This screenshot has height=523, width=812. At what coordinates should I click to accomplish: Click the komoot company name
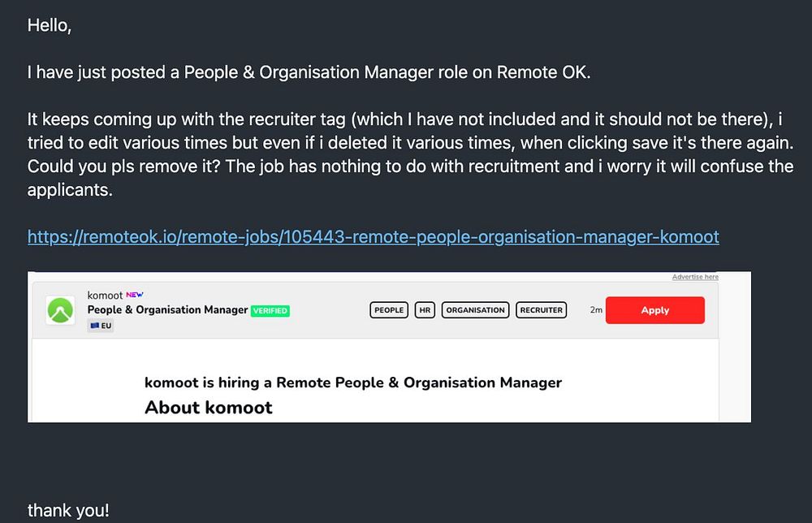tap(105, 295)
